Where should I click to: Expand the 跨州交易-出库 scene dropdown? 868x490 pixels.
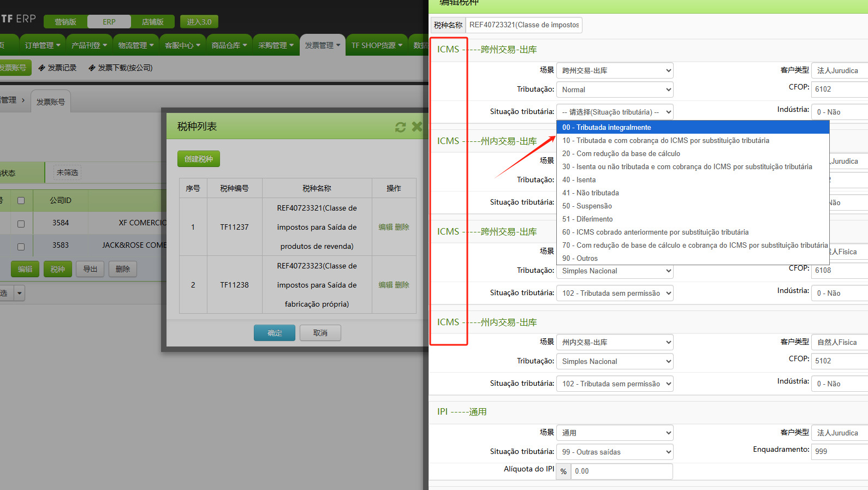pos(614,70)
